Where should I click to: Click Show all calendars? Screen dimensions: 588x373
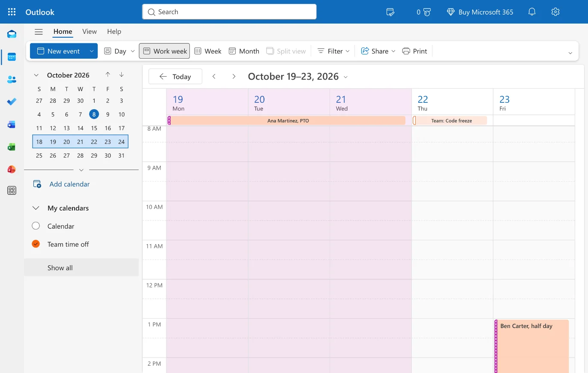click(x=81, y=268)
